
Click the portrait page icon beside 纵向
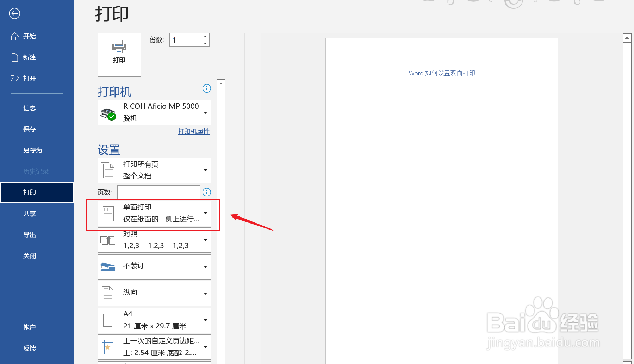pyautogui.click(x=107, y=294)
